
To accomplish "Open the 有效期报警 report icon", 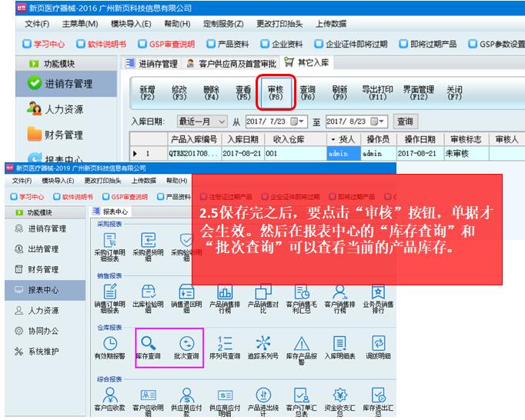I will pos(110,345).
